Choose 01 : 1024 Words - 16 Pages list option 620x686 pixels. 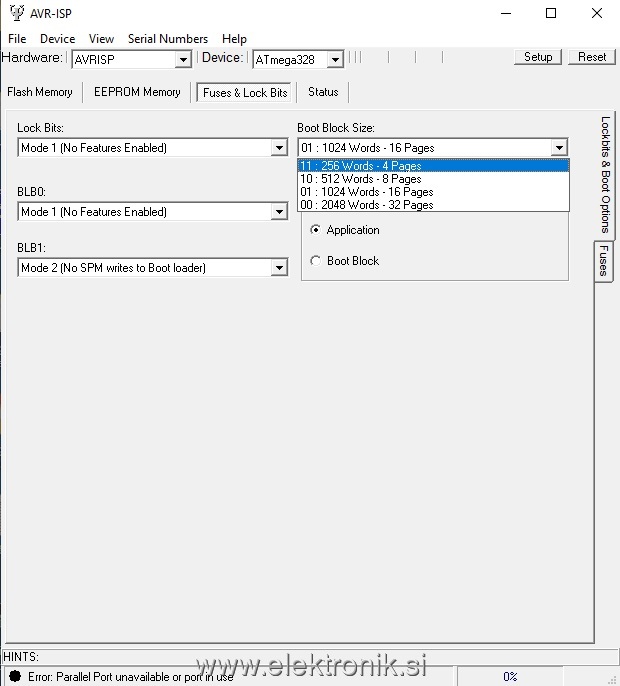[x=433, y=192]
